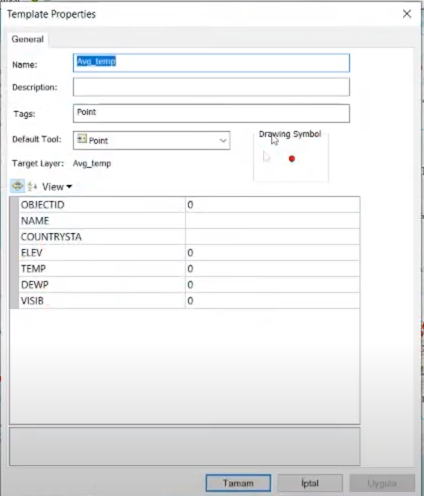
Task: Click the Name input field
Action: pos(211,63)
